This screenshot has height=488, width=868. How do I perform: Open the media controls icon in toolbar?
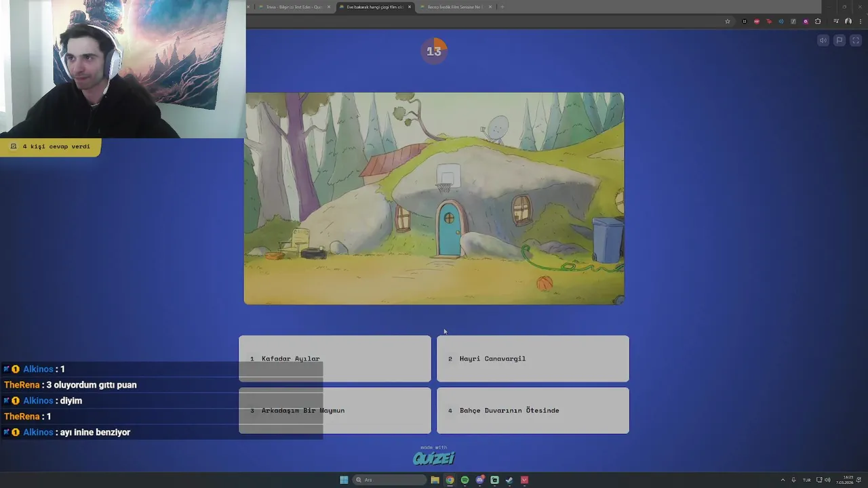[x=836, y=22]
